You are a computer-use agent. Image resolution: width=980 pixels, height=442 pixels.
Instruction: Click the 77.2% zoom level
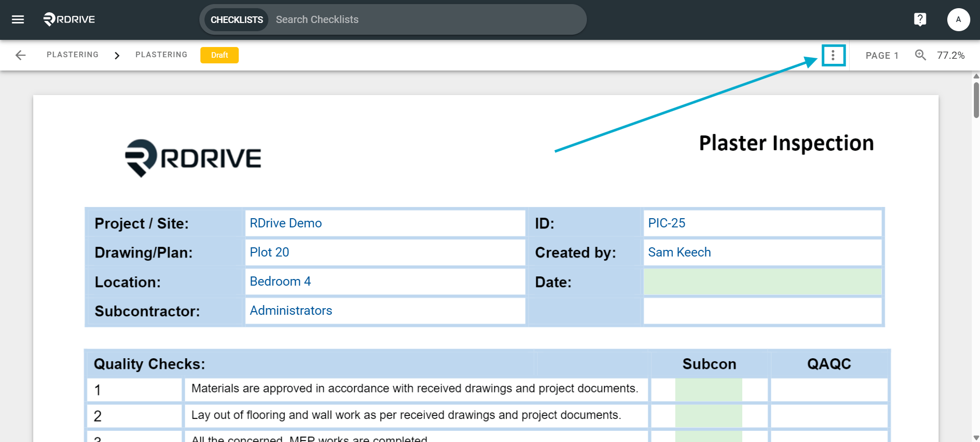(951, 55)
